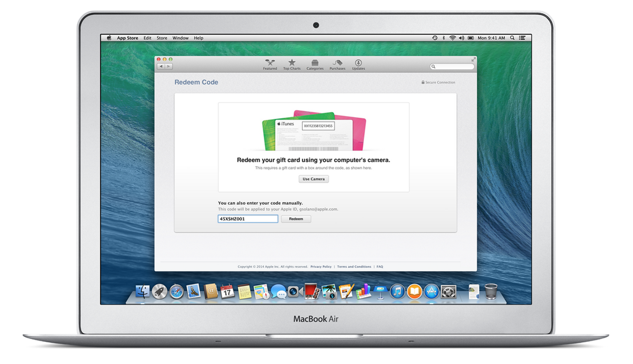Open the Time Machine menu bar icon
This screenshot has width=633, height=364.
point(435,38)
